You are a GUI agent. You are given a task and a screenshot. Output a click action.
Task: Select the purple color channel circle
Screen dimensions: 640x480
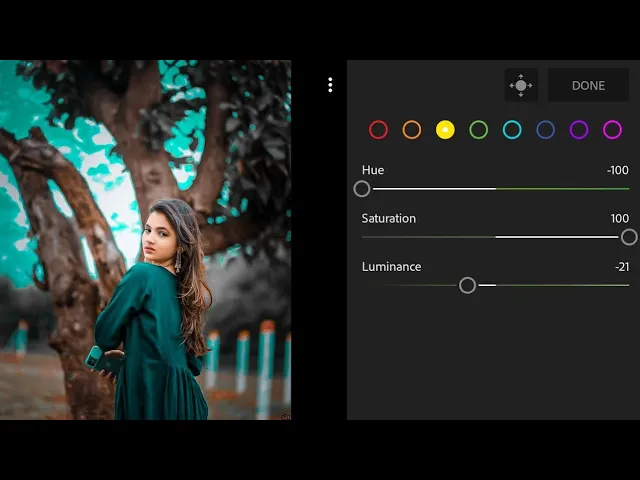point(579,130)
